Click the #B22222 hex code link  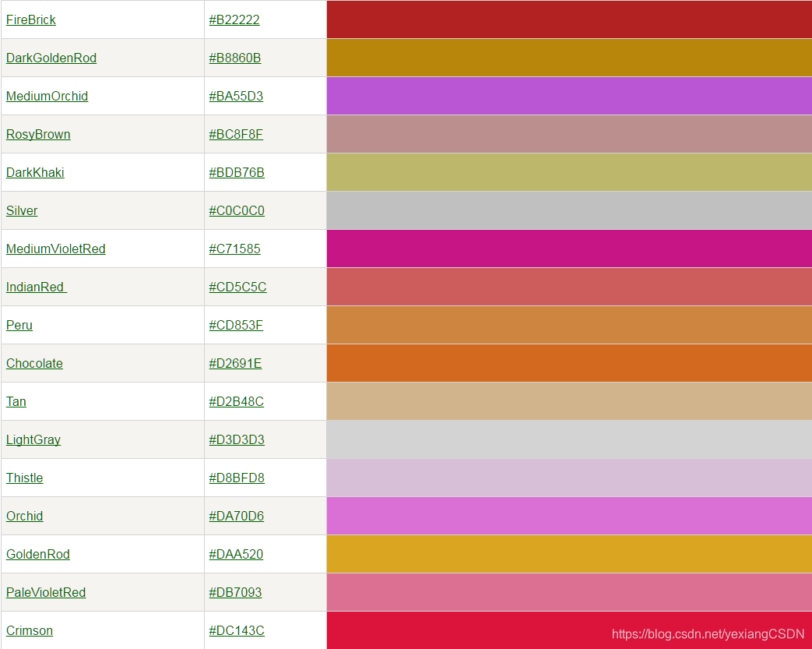point(234,19)
